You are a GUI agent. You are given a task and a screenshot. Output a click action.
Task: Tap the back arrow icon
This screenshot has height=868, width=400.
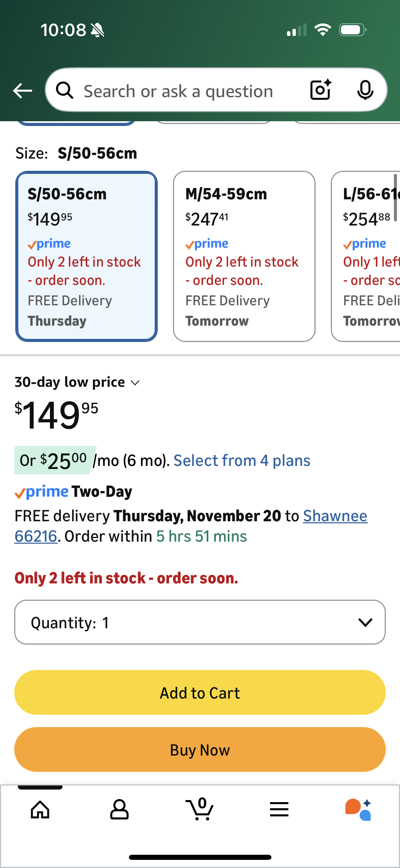coord(22,91)
